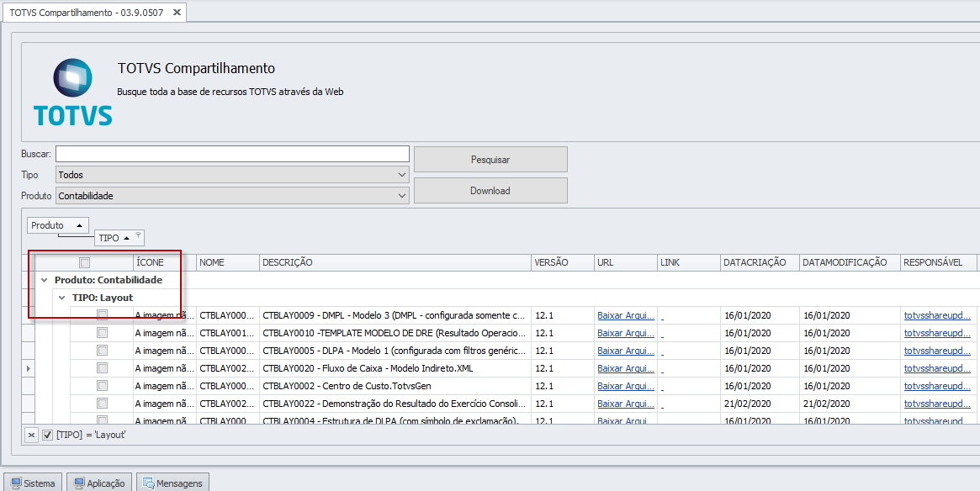
Task: Switch to the Mensagens tab
Action: (x=173, y=483)
